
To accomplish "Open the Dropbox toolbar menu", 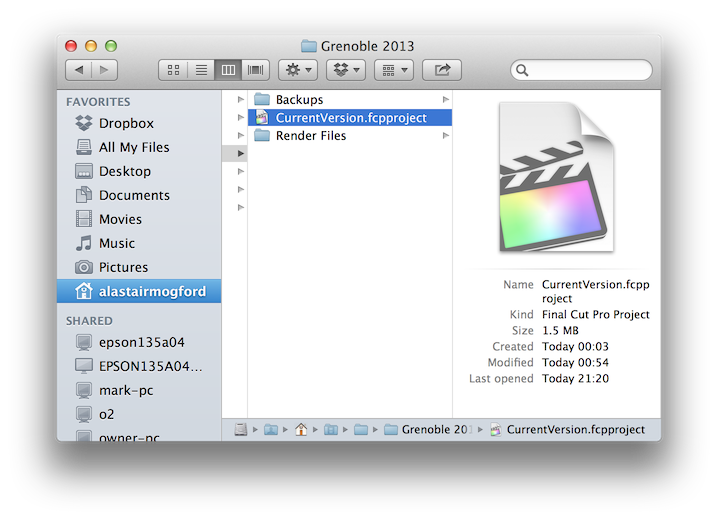I will (346, 70).
